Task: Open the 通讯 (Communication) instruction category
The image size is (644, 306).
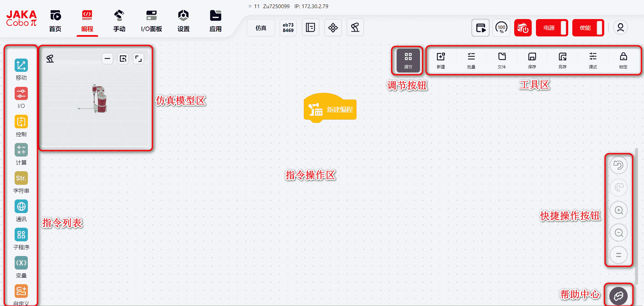Action: coord(21,207)
